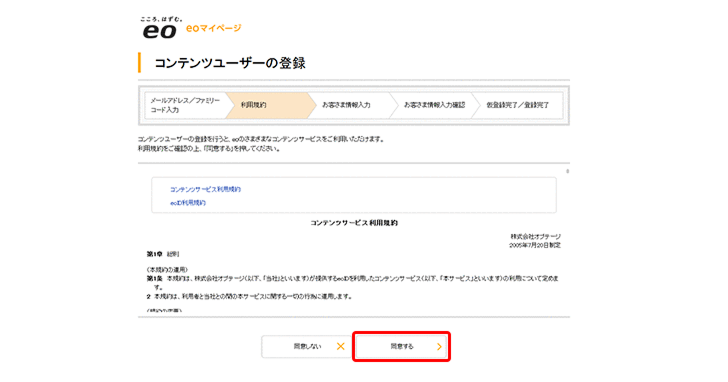Click the 同意しない button

point(306,346)
